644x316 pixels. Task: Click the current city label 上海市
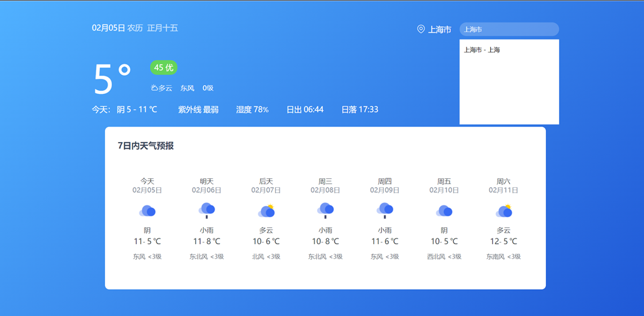(440, 29)
